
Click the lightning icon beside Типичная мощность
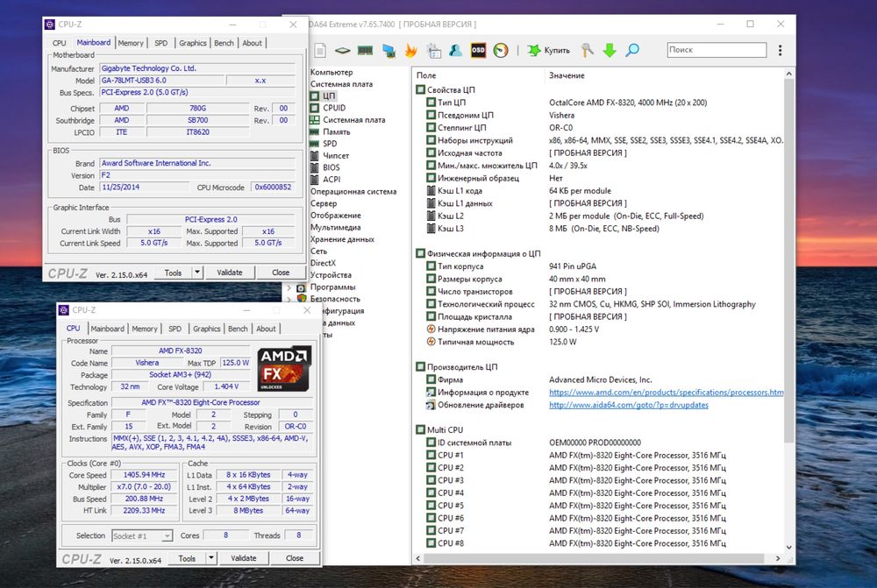tap(431, 342)
